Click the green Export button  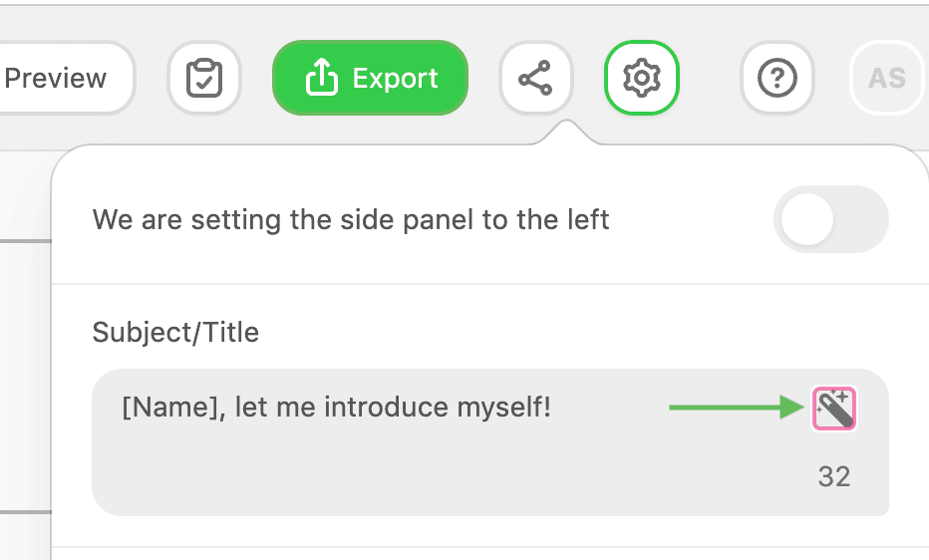coord(370,78)
